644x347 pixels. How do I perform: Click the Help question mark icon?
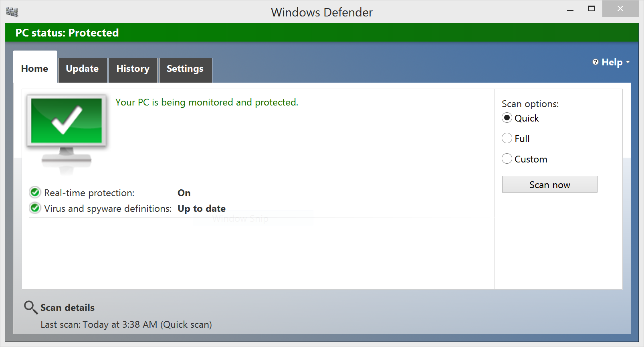coord(596,62)
